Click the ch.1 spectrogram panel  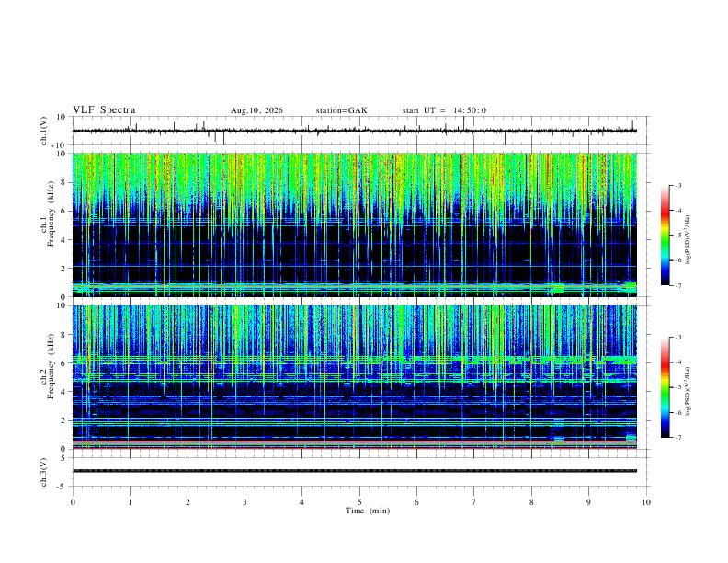[355, 224]
